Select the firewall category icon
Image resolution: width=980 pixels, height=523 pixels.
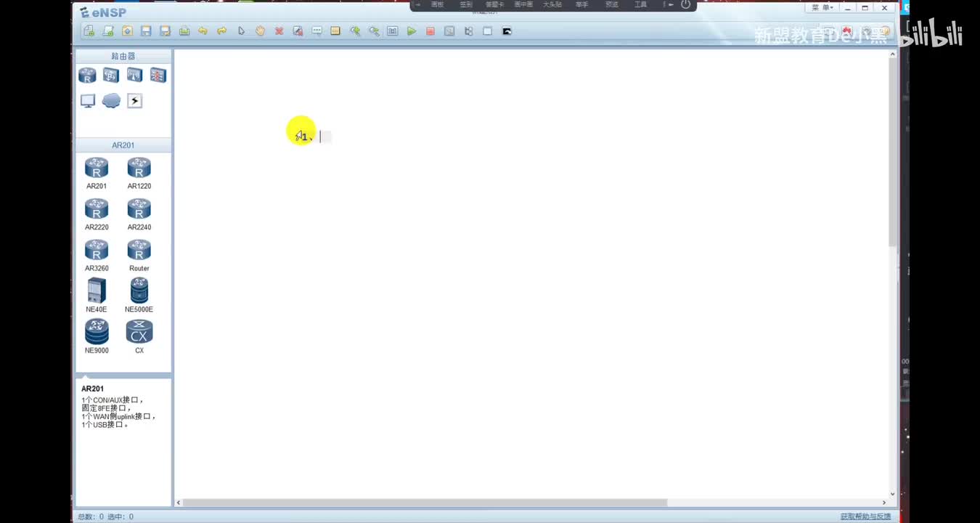158,75
